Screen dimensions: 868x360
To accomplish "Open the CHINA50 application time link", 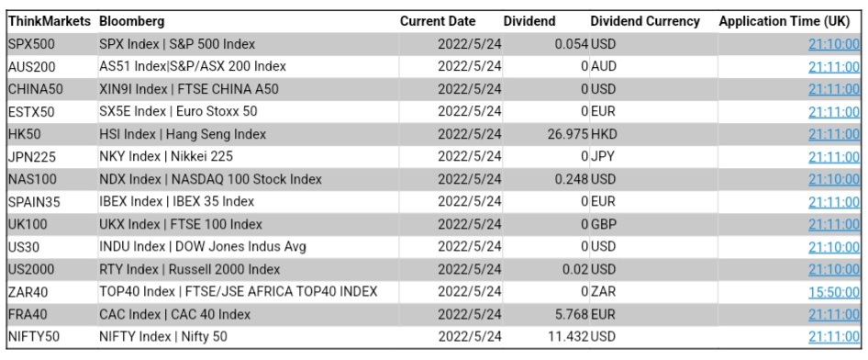I will click(x=834, y=89).
